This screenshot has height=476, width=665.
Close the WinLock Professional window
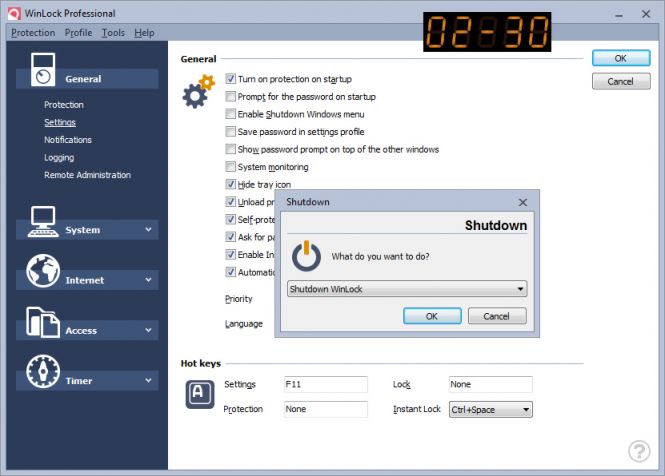point(646,14)
